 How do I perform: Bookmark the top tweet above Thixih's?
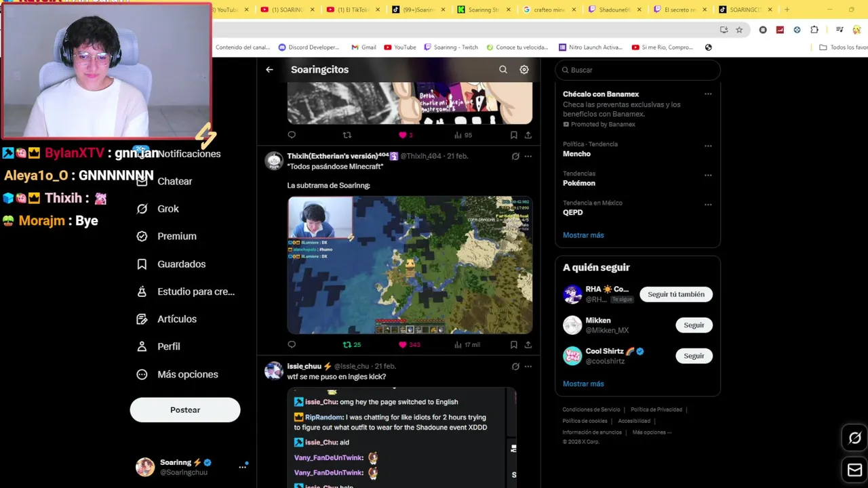[x=513, y=136]
